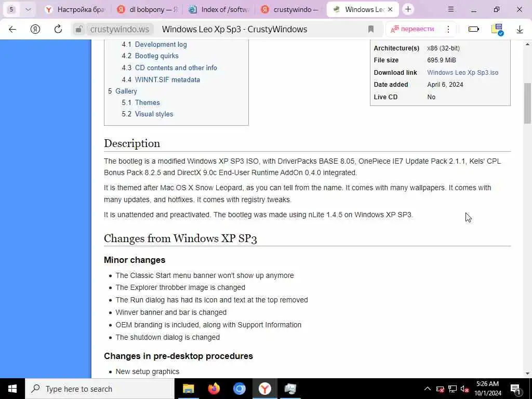Click the x86 (32-bit) architecture value

(444, 48)
